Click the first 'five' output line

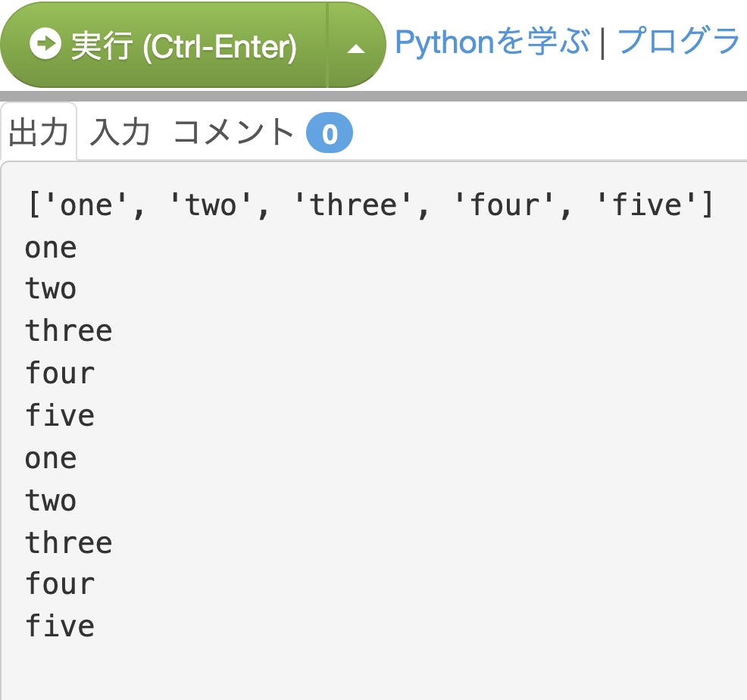[x=60, y=415]
